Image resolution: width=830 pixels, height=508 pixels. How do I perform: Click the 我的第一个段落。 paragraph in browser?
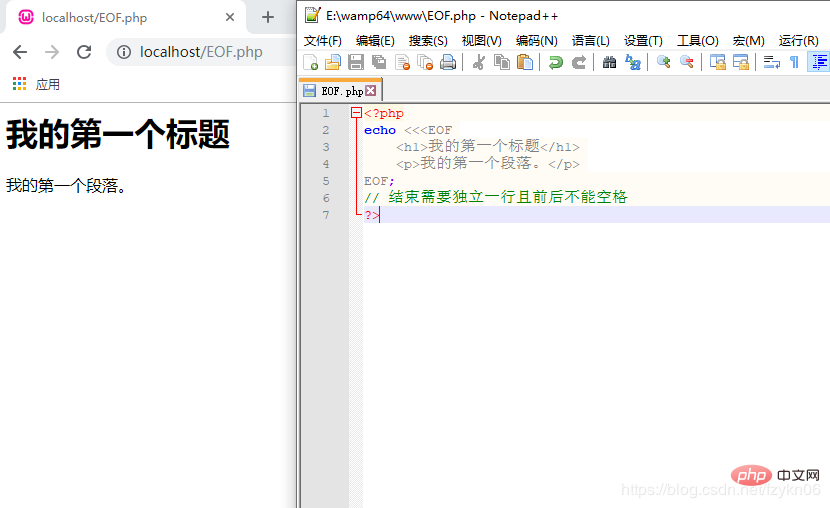(x=67, y=186)
